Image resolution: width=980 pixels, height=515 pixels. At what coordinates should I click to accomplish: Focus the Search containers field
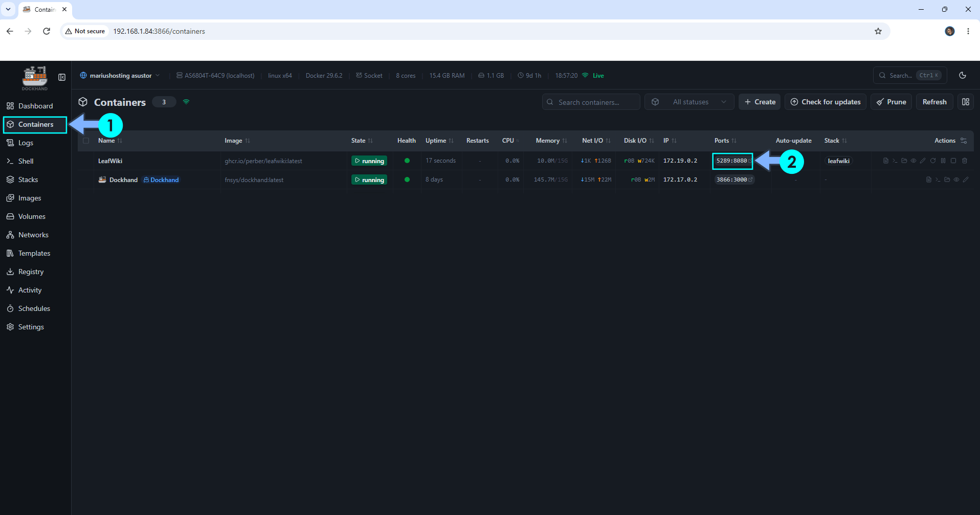pyautogui.click(x=591, y=102)
